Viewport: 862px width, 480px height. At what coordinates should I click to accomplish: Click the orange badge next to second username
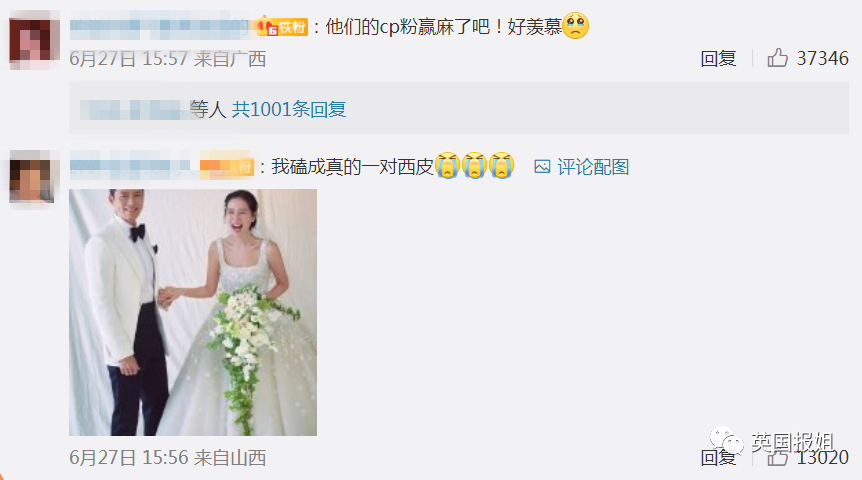(226, 167)
